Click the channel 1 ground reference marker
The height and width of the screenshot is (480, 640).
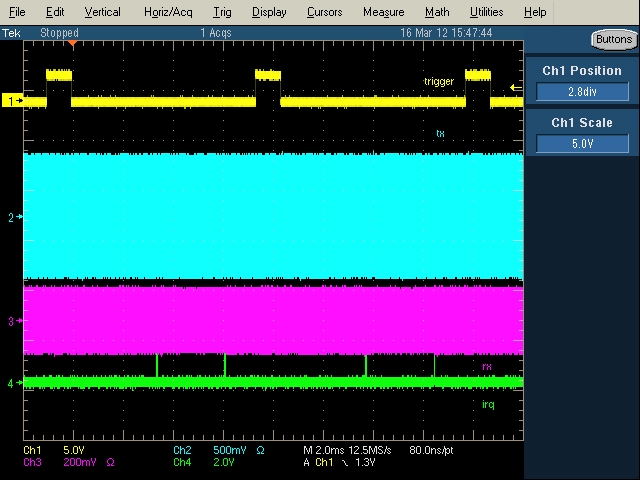coord(13,101)
